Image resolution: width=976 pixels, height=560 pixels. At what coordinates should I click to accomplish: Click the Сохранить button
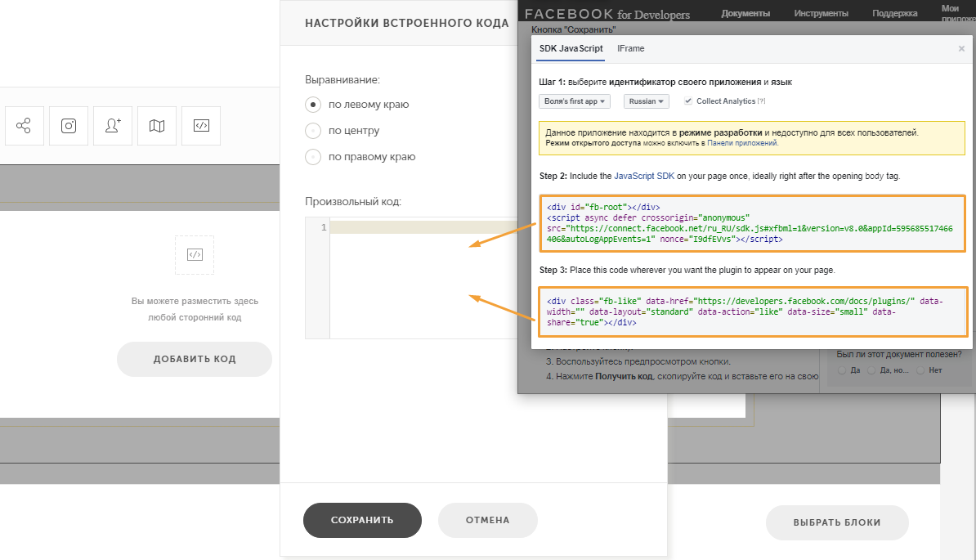tap(362, 520)
